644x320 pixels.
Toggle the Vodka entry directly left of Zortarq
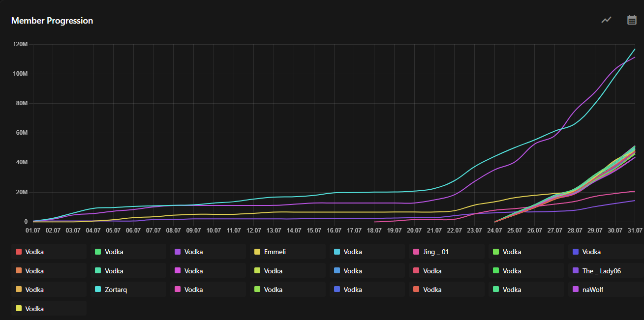tap(49, 290)
